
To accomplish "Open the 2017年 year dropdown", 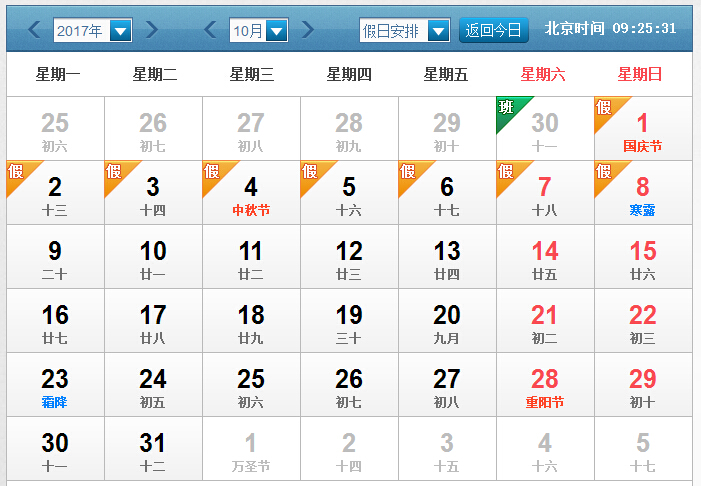I will tap(93, 30).
